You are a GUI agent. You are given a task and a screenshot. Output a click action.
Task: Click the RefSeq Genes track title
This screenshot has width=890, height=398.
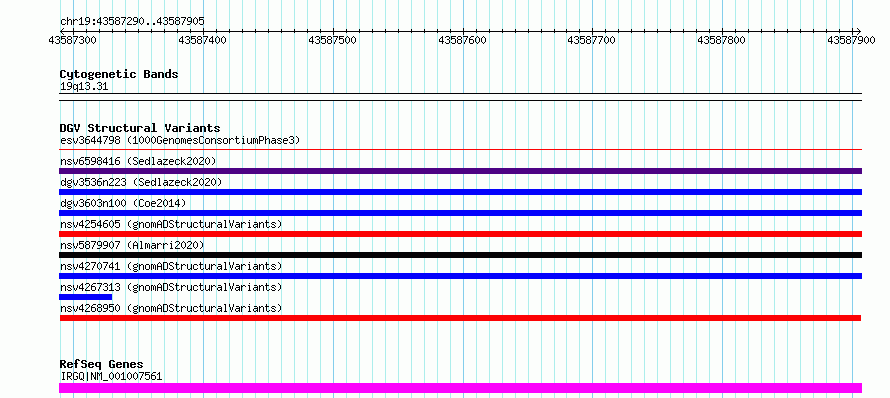tap(102, 364)
